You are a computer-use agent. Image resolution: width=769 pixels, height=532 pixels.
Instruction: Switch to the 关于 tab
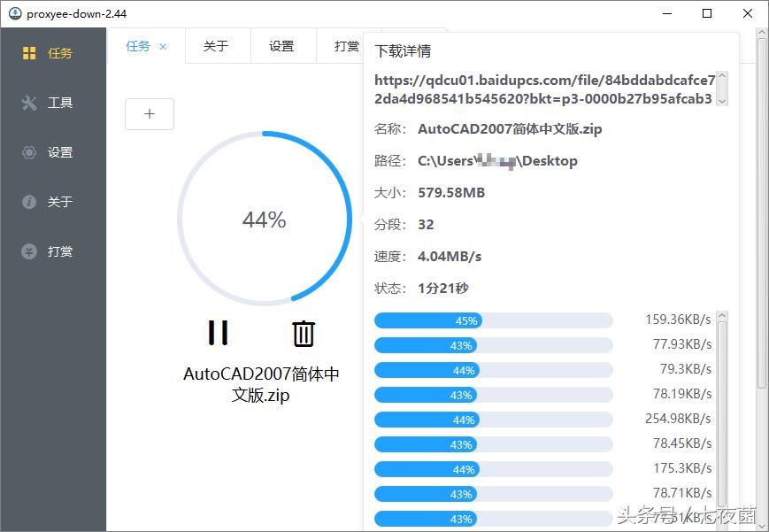(217, 45)
